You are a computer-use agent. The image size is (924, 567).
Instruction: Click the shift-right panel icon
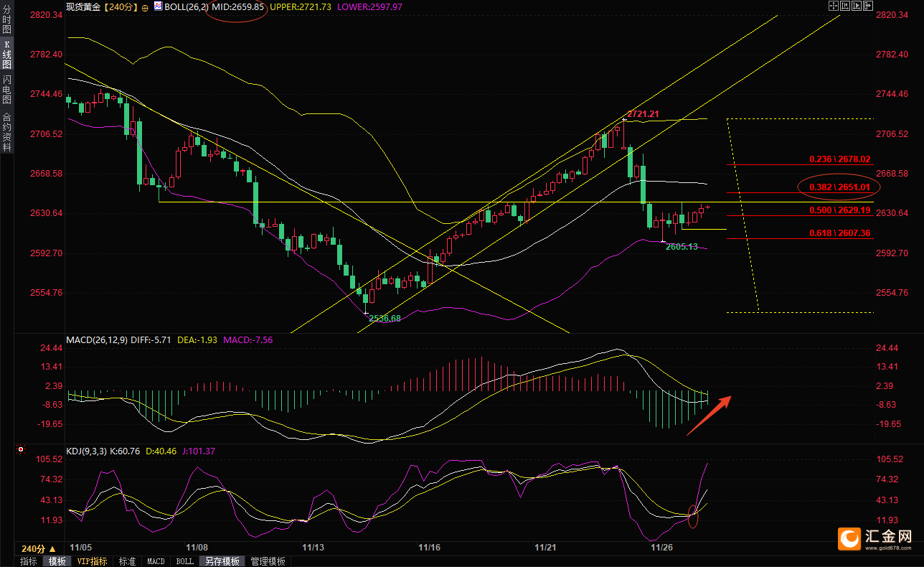869,6
